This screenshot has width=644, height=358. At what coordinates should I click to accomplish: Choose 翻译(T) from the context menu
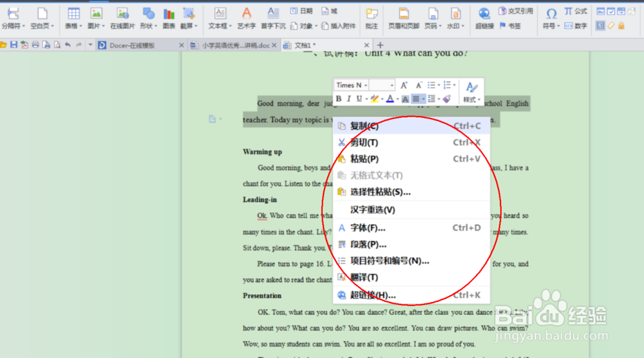412,277
